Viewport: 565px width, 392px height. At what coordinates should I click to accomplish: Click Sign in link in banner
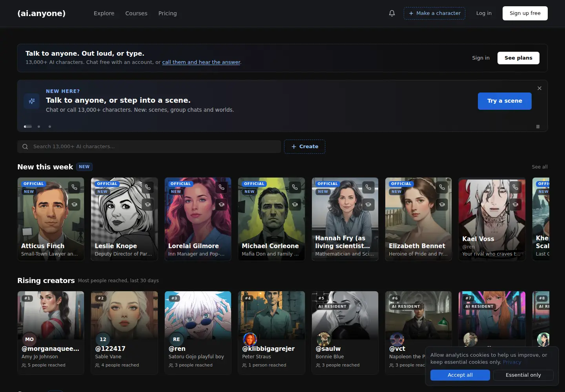pos(481,58)
